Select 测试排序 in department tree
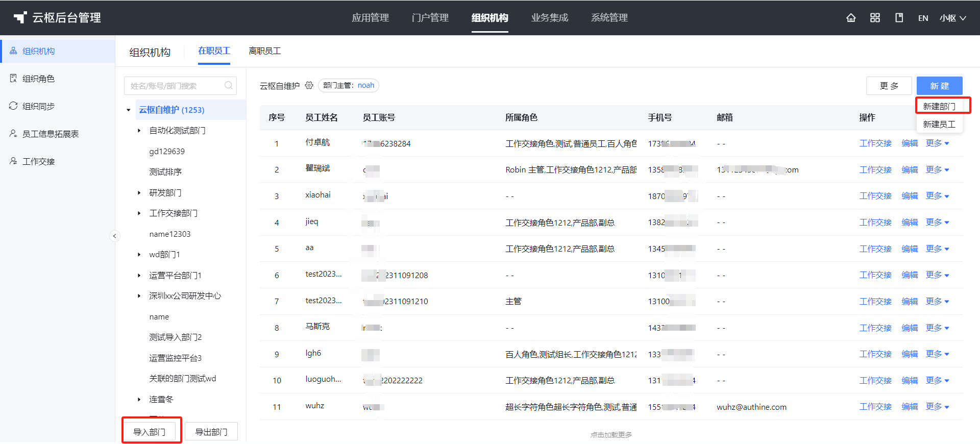The height and width of the screenshot is (444, 980). point(165,172)
